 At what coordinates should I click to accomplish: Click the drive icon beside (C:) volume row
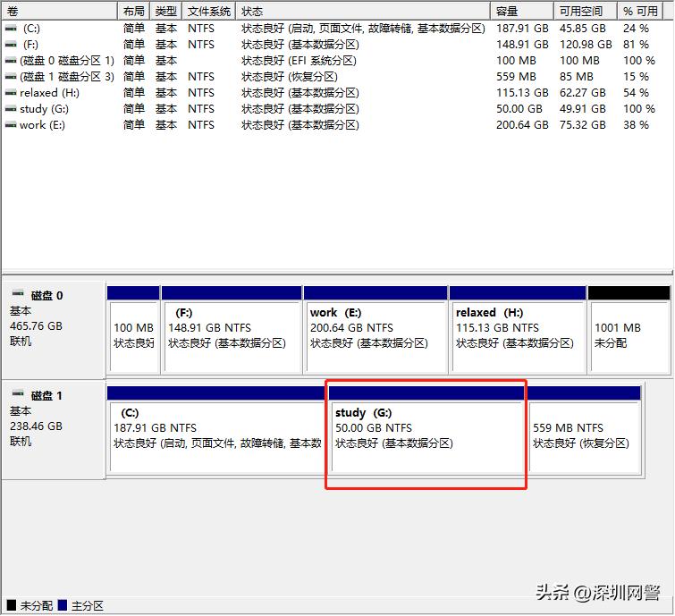(11, 29)
